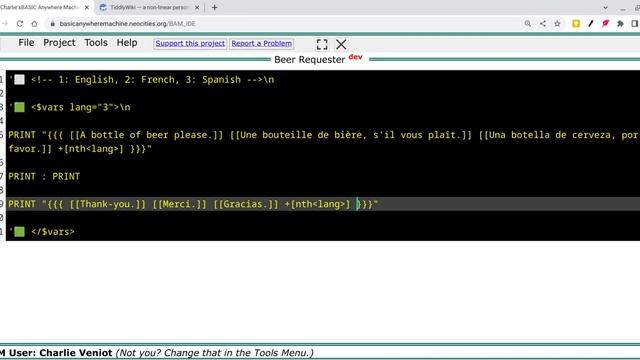Click the address bar URL
The width and height of the screenshot is (640, 360).
click(x=127, y=24)
